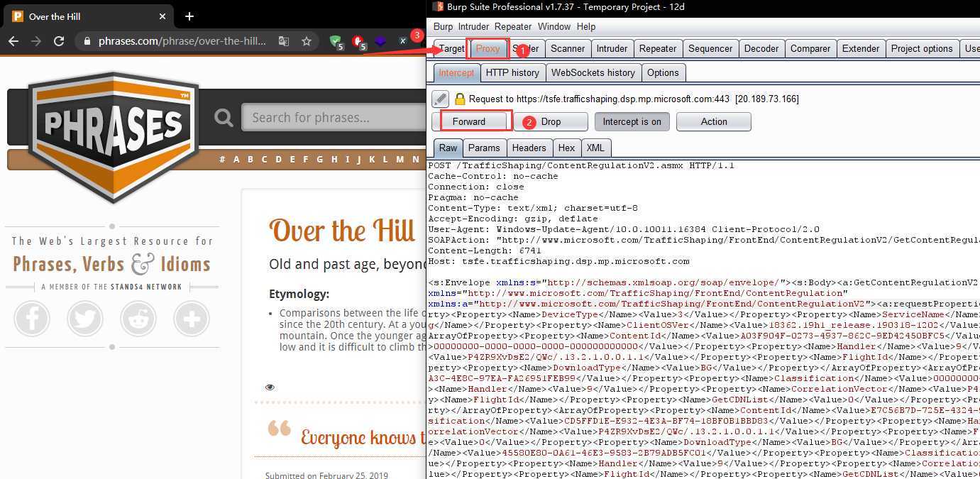The image size is (980, 479).
Task: Click the Phrases shield logo
Action: (x=114, y=136)
